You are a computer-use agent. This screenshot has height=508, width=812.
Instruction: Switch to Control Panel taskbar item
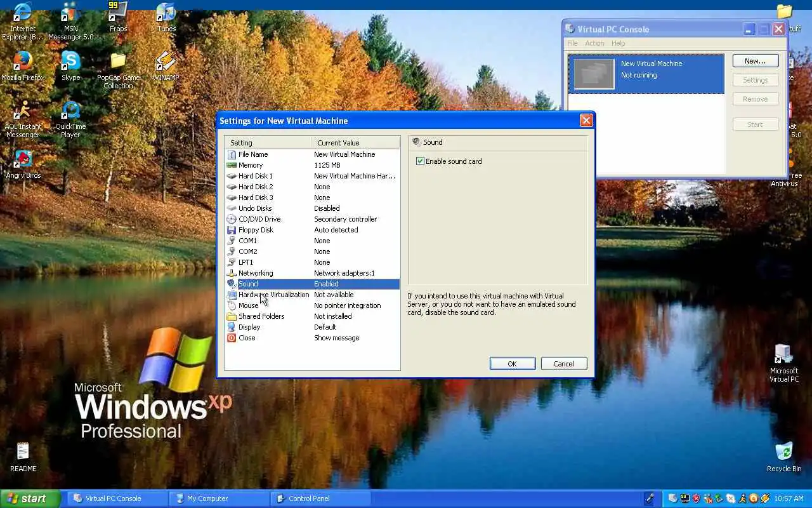[x=320, y=498]
